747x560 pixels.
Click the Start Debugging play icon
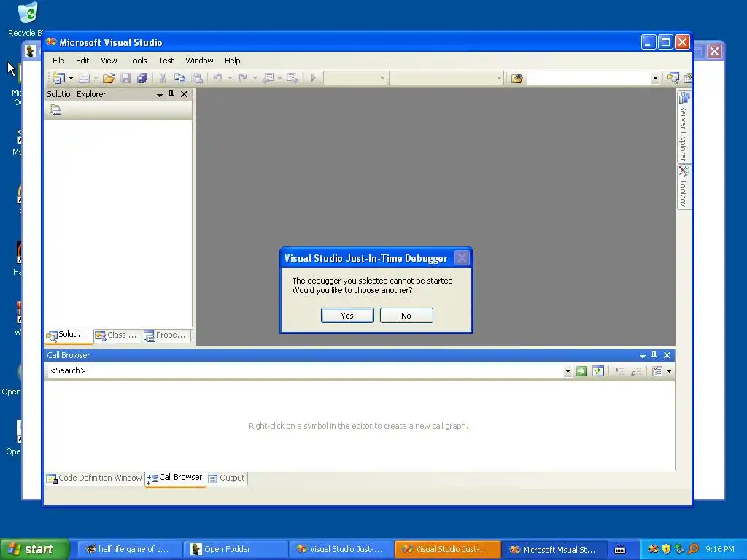[314, 77]
